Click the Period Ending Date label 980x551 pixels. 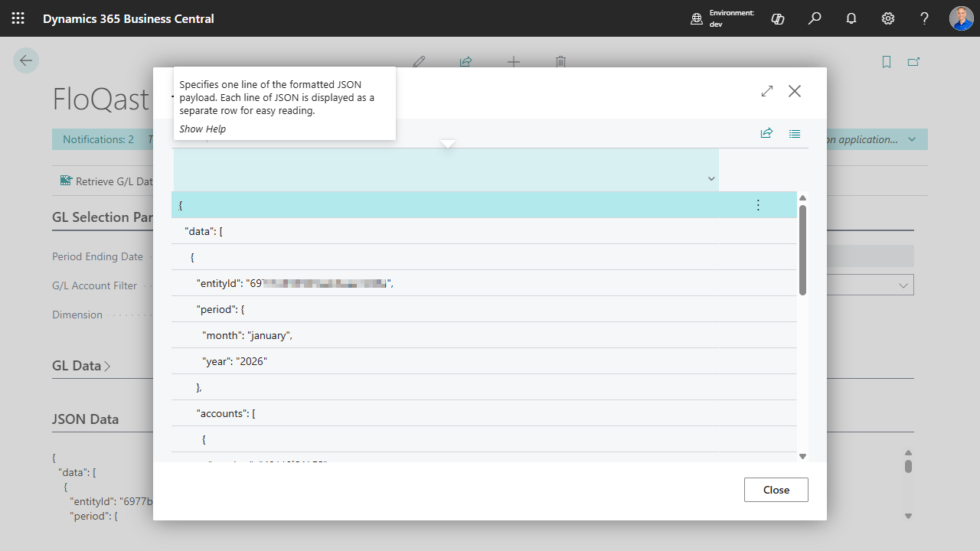(x=97, y=256)
